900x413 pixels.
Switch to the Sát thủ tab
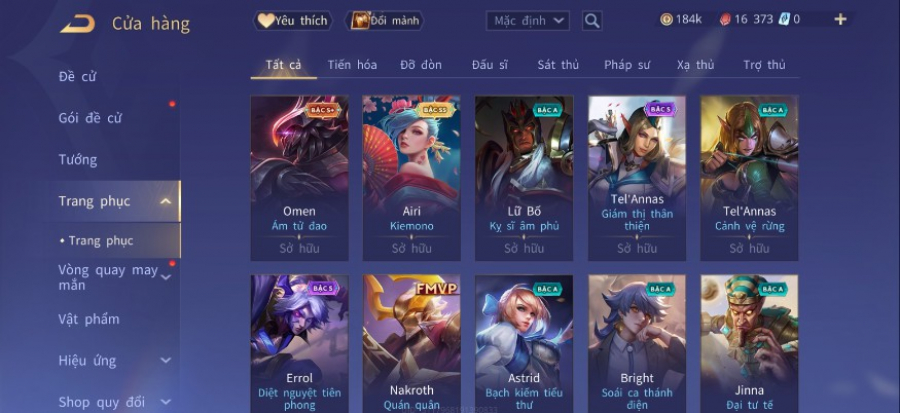[558, 65]
